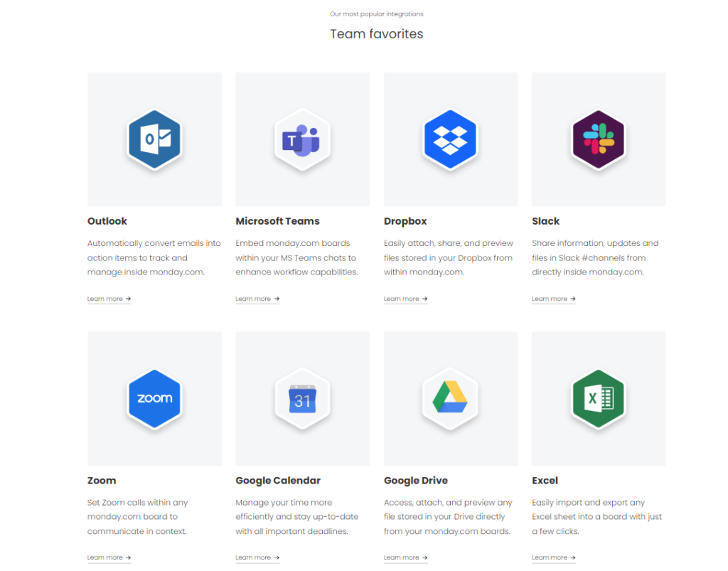
Task: Open Learn more link under Zoom
Action: point(109,557)
